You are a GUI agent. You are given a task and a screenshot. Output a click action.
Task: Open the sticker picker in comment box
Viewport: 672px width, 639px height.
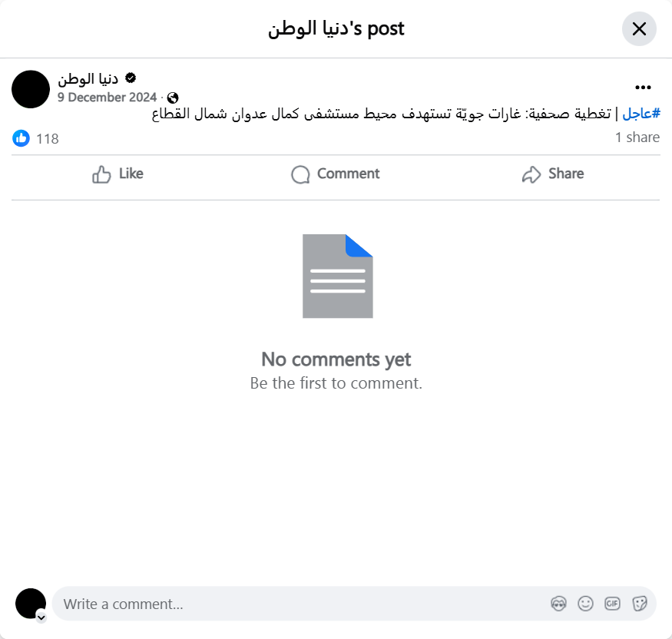[640, 604]
